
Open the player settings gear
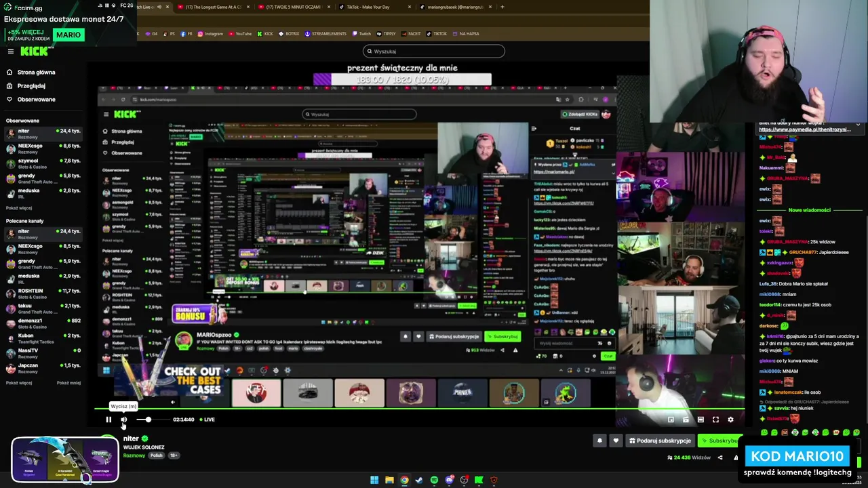click(730, 420)
